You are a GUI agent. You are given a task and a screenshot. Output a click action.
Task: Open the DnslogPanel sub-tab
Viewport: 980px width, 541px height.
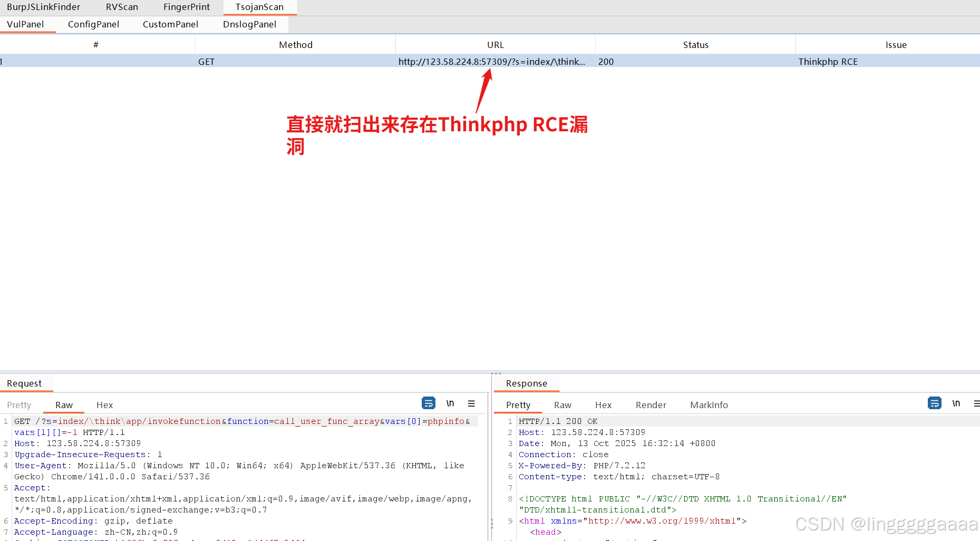coord(249,24)
